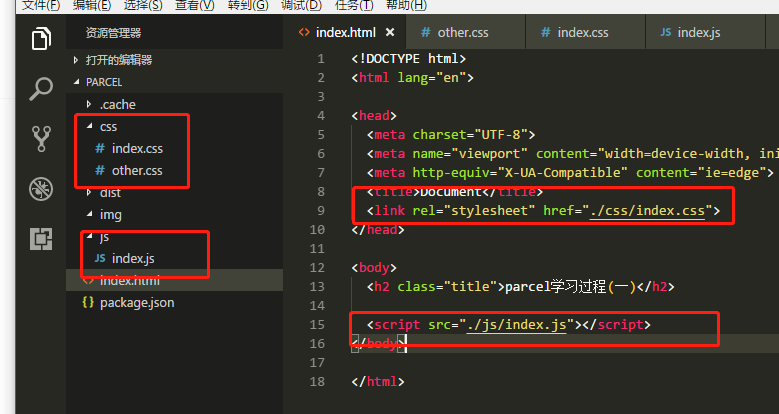Viewport: 779px width, 414px height.
Task: Click the 资源管理器 panel title
Action: click(113, 33)
